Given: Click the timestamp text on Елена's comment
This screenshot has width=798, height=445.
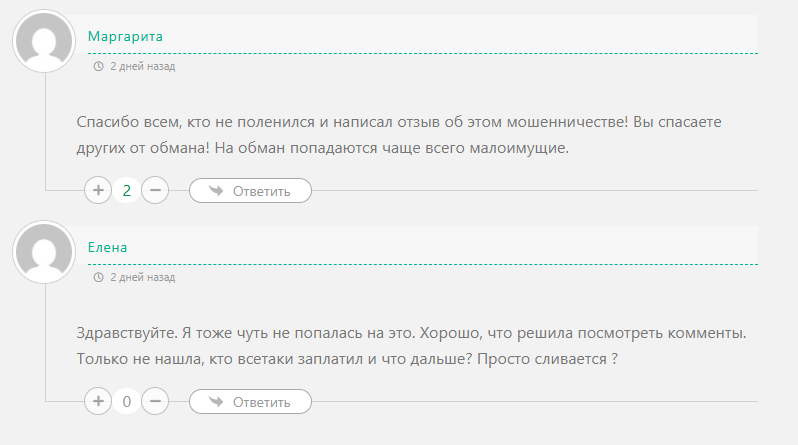Looking at the screenshot, I should click(x=142, y=277).
